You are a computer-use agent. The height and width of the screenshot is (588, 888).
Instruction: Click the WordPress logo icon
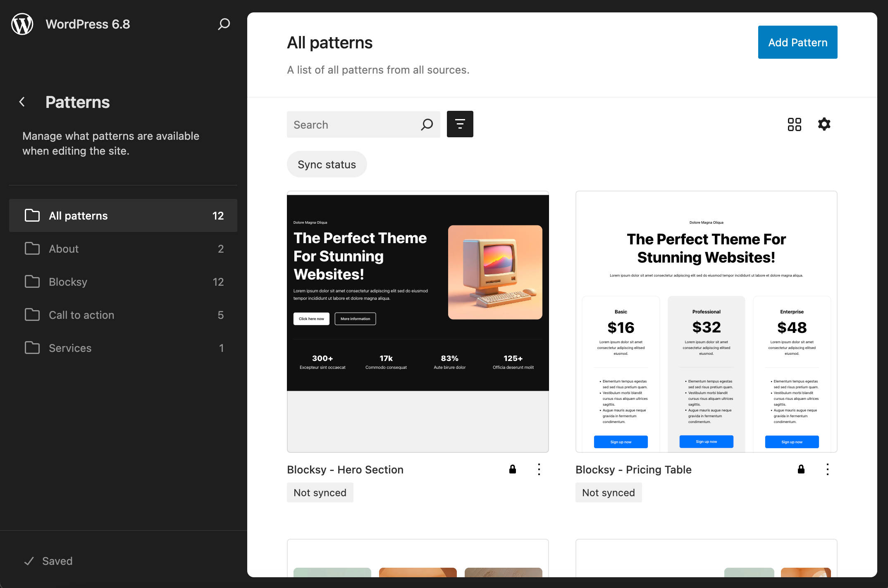tap(22, 24)
